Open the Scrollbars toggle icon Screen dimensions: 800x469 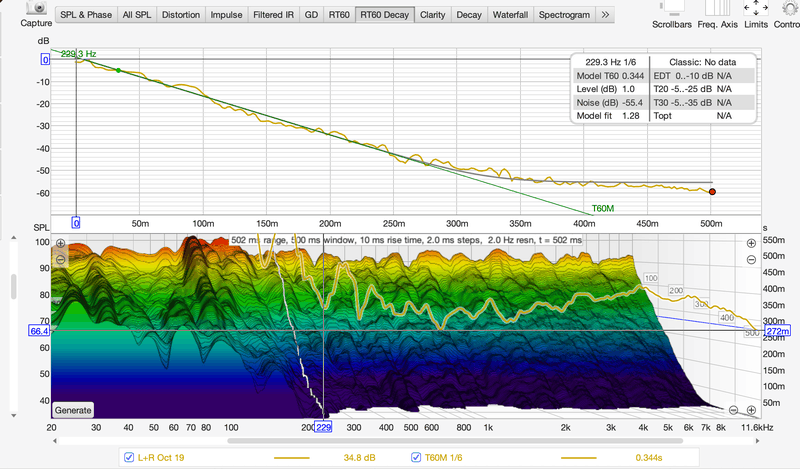[x=671, y=8]
